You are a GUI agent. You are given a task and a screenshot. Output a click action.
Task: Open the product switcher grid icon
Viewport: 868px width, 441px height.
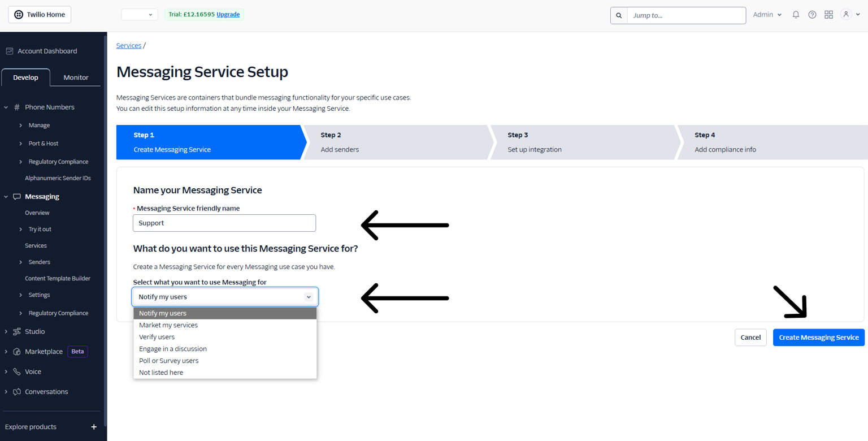(x=828, y=15)
